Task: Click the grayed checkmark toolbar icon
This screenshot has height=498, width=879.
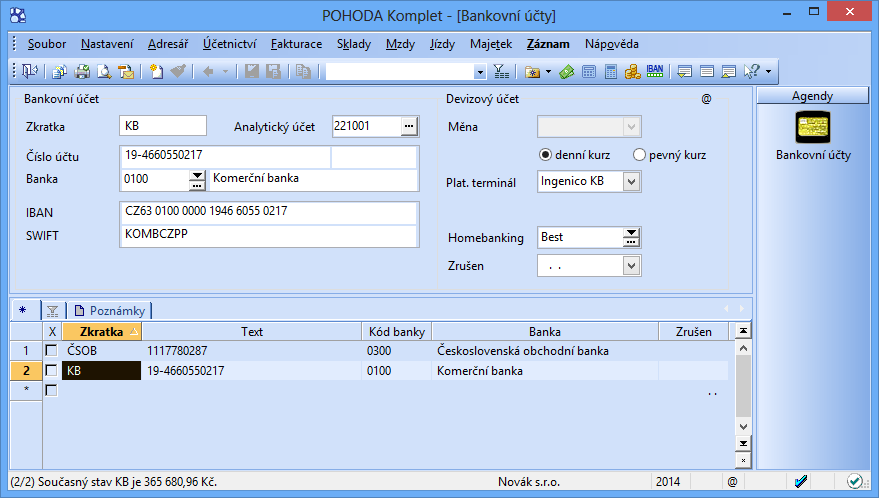Action: tap(178, 71)
